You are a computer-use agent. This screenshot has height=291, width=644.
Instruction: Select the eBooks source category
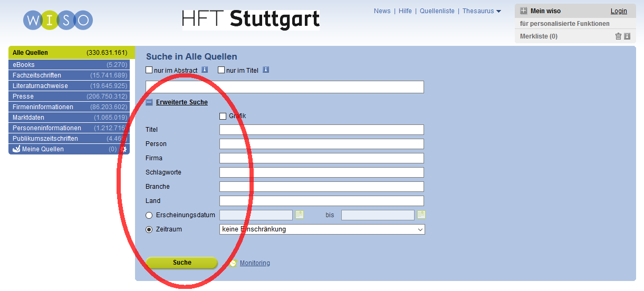coord(69,65)
